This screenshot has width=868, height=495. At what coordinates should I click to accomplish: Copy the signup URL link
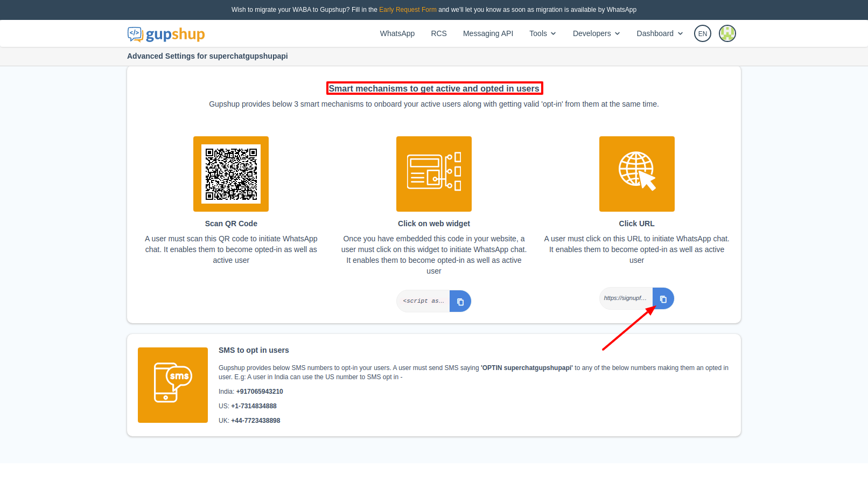coord(663,298)
